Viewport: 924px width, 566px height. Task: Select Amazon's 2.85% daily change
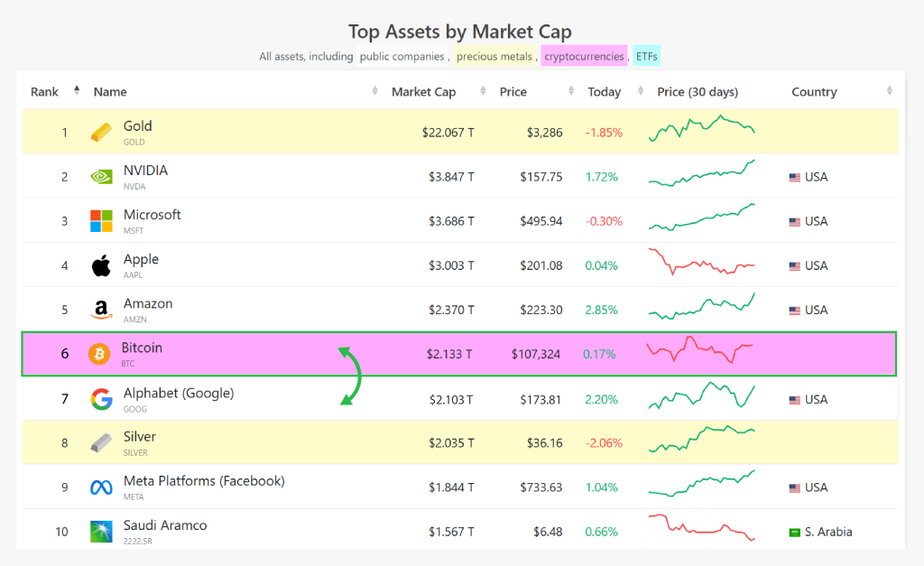pos(602,311)
